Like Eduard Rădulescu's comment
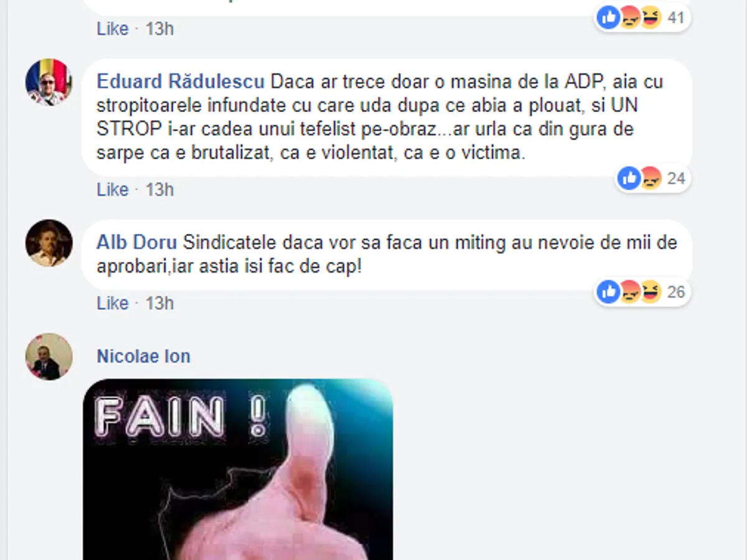 point(113,190)
